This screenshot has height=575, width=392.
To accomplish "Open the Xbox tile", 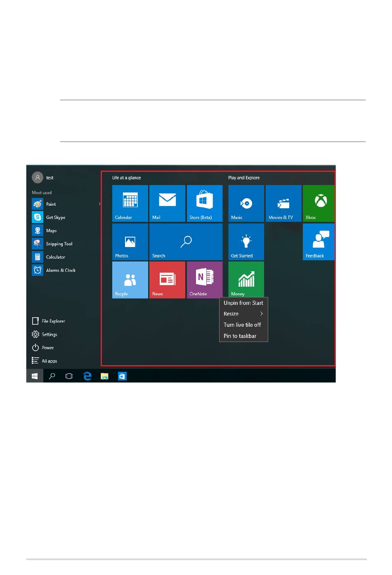I will click(x=318, y=203).
